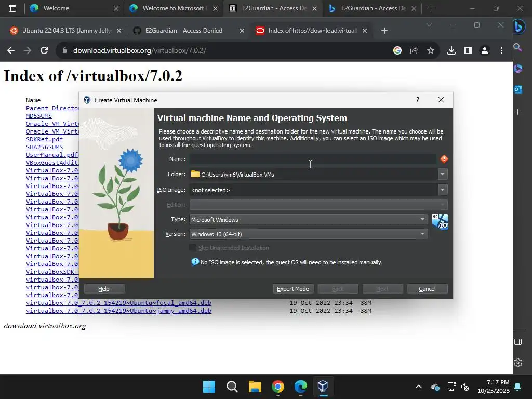This screenshot has height=399, width=532.
Task: Click the notification bell in tray
Action: tap(518, 387)
